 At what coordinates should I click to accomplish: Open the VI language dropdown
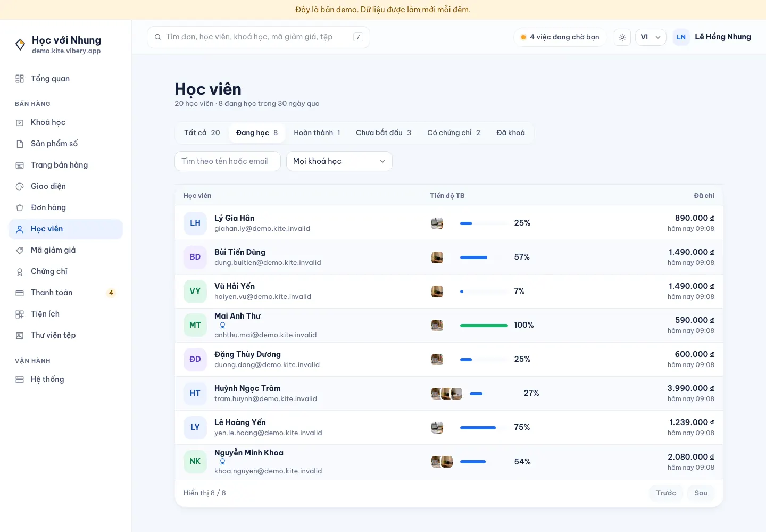651,37
